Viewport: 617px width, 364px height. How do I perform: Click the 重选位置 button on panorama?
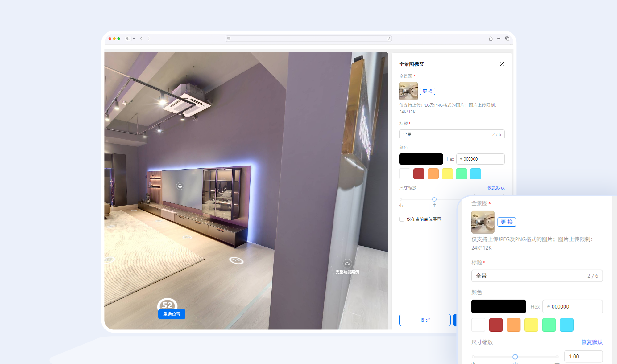(x=172, y=314)
